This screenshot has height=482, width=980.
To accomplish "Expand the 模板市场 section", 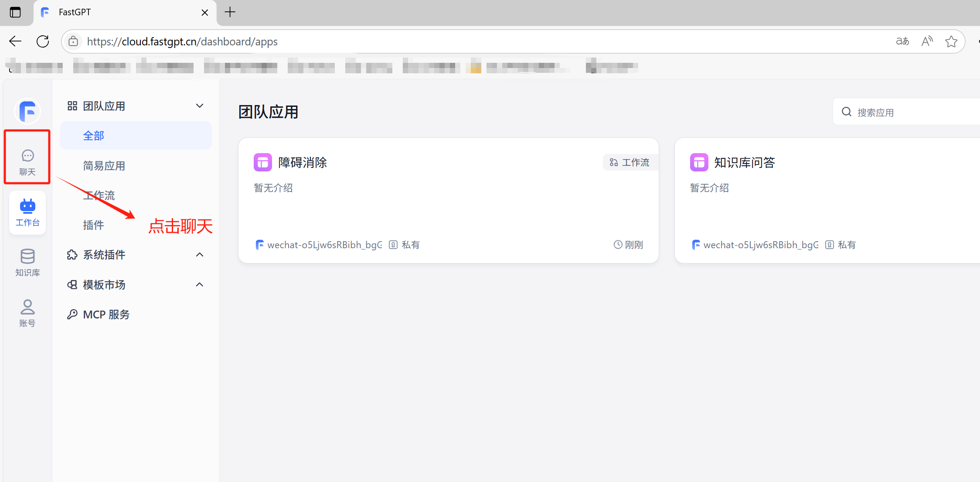I will (199, 284).
